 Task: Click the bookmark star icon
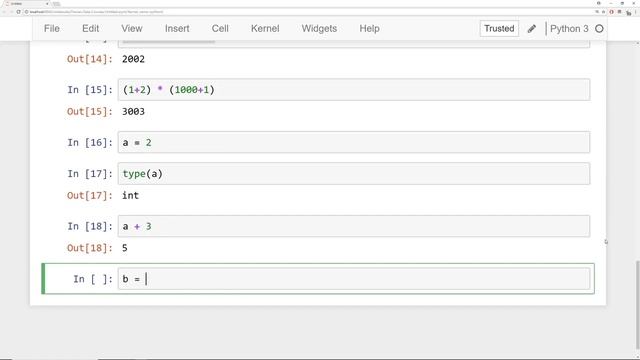[604, 12]
